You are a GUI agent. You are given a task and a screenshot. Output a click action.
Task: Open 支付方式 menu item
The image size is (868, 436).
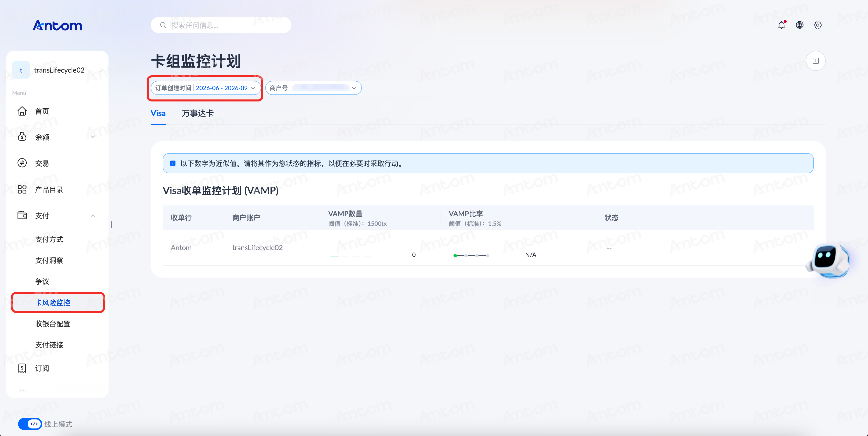[49, 239]
